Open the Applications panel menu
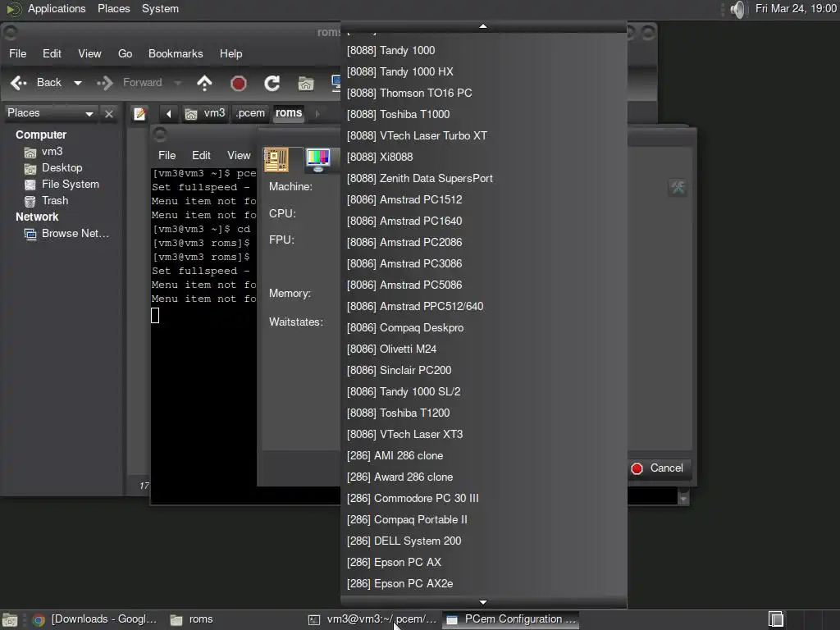The height and width of the screenshot is (630, 840). point(57,8)
